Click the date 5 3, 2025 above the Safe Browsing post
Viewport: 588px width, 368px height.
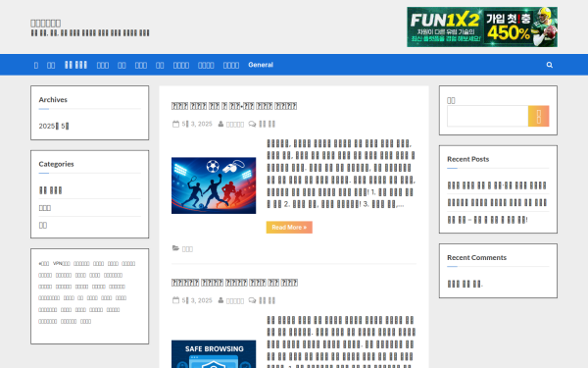(x=197, y=300)
